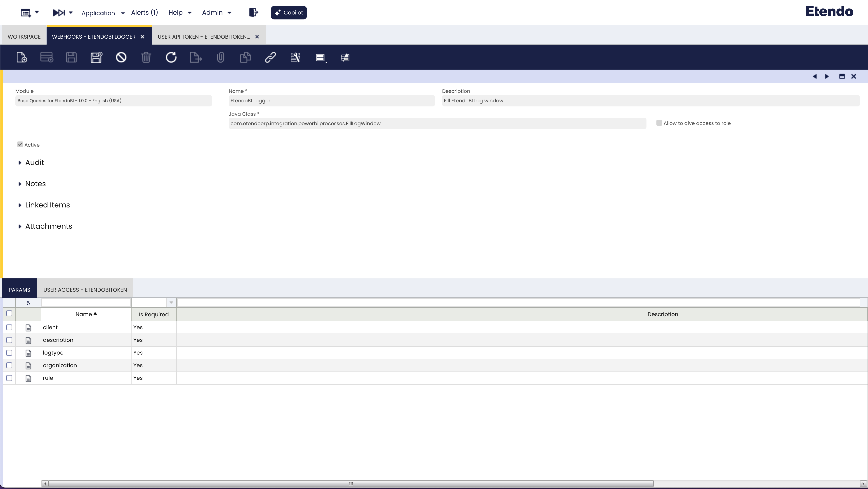868x489 pixels.
Task: Click the Export document icon
Action: (196, 57)
